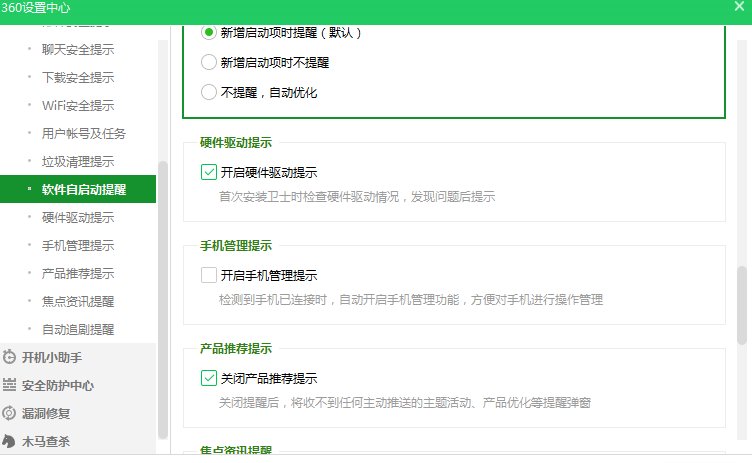752x463 pixels.
Task: Open 聊天安全提示 in sidebar
Action: point(78,49)
